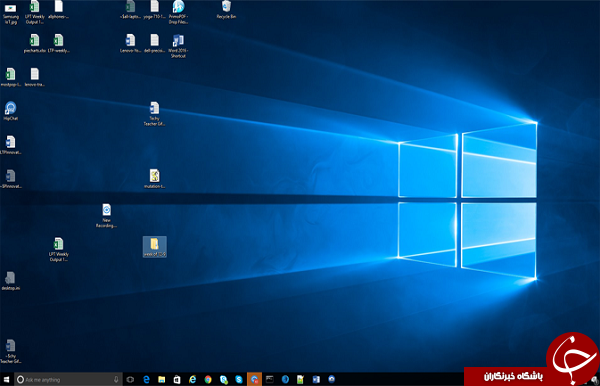Open the Recycle Bin desktop icon
Image resolution: width=600 pixels, height=386 pixels.
tap(226, 10)
